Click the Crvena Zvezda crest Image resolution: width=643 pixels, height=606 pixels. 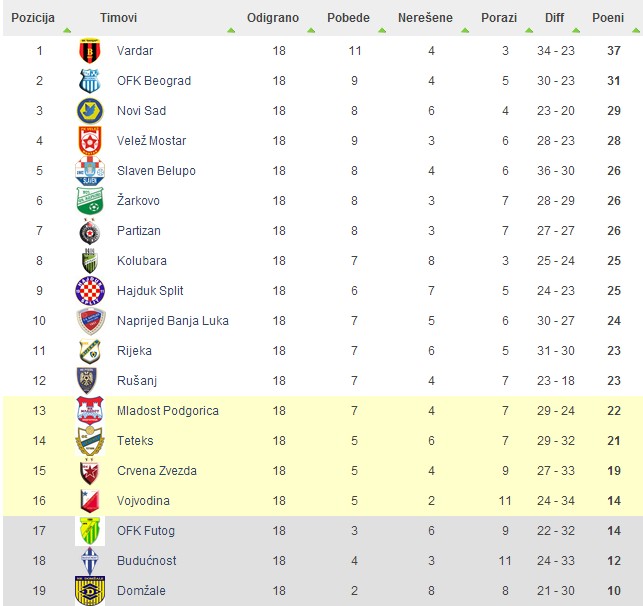[90, 471]
